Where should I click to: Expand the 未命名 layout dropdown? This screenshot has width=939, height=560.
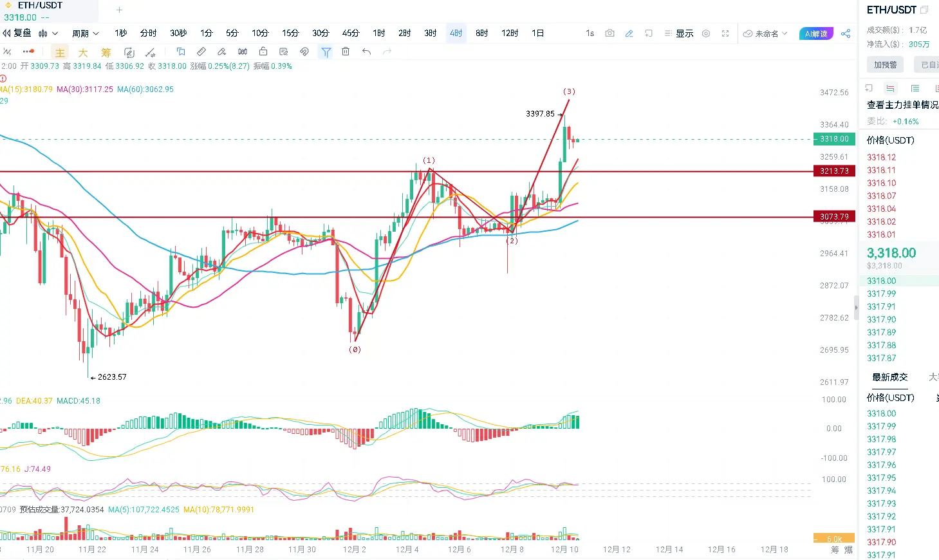(766, 33)
